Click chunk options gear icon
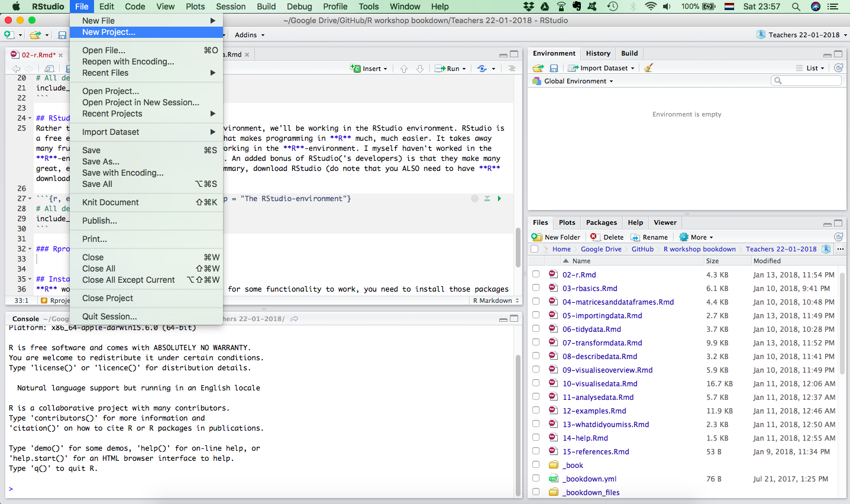The height and width of the screenshot is (504, 850). pos(474,199)
